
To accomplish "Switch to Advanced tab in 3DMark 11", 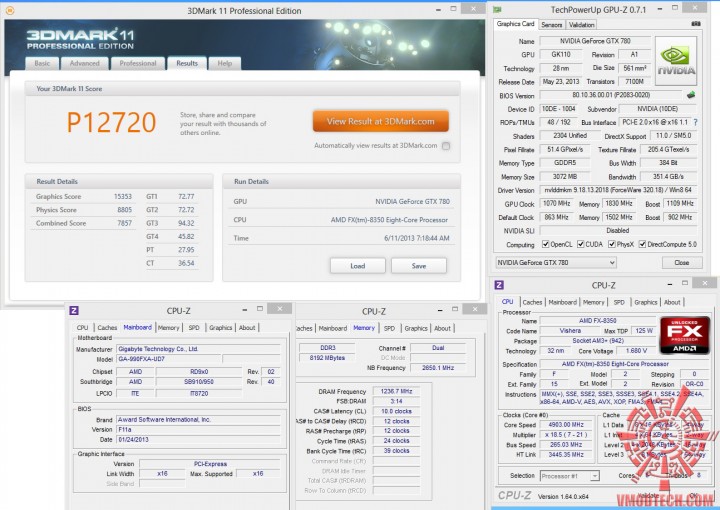I will 84,63.
